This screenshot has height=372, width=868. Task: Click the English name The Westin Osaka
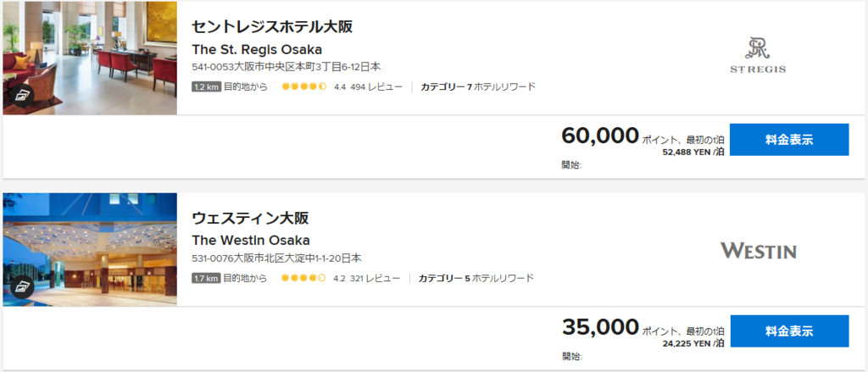pos(251,241)
